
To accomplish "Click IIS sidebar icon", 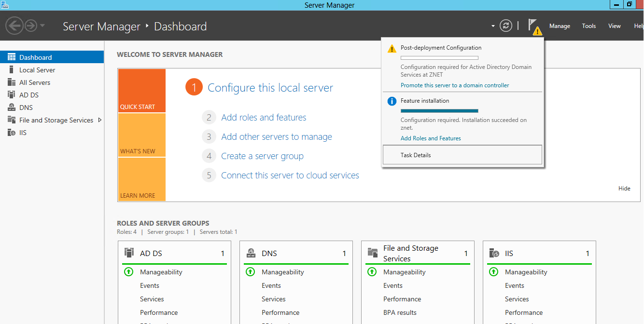I will tap(12, 133).
